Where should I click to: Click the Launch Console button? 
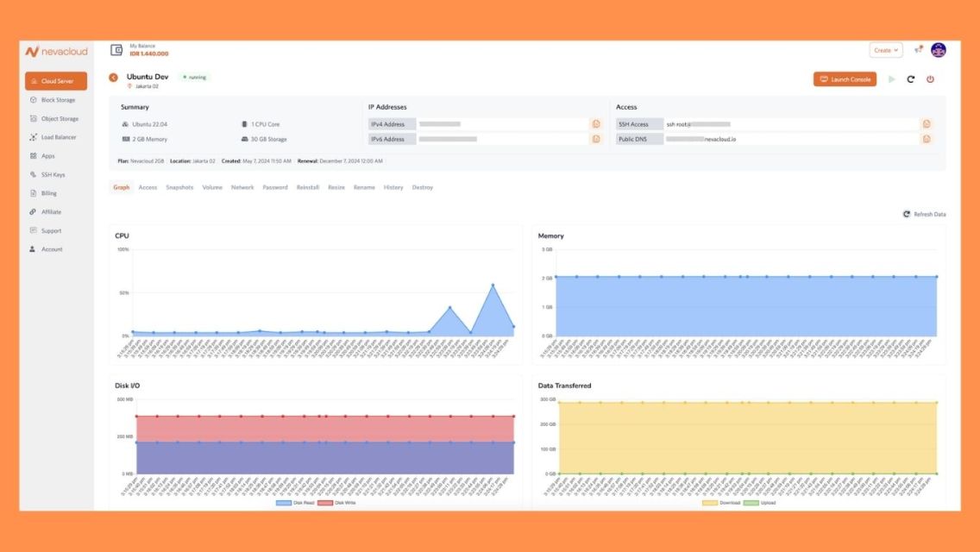click(845, 79)
